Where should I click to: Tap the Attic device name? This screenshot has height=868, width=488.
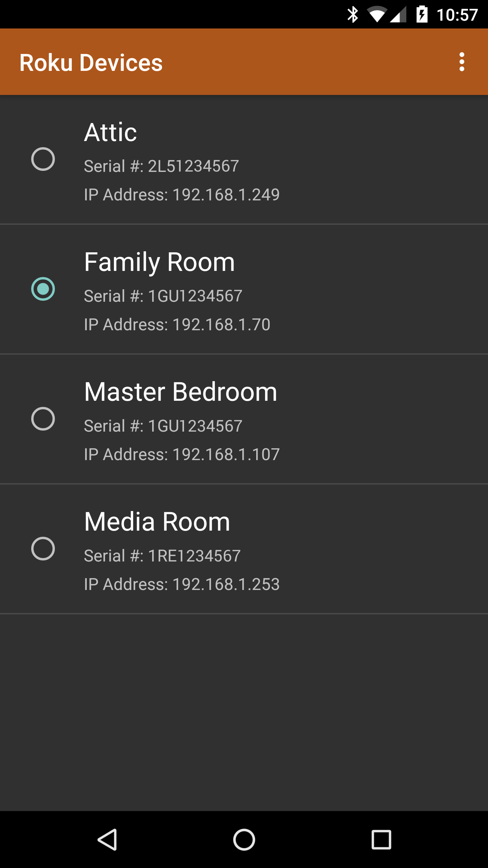click(x=110, y=132)
